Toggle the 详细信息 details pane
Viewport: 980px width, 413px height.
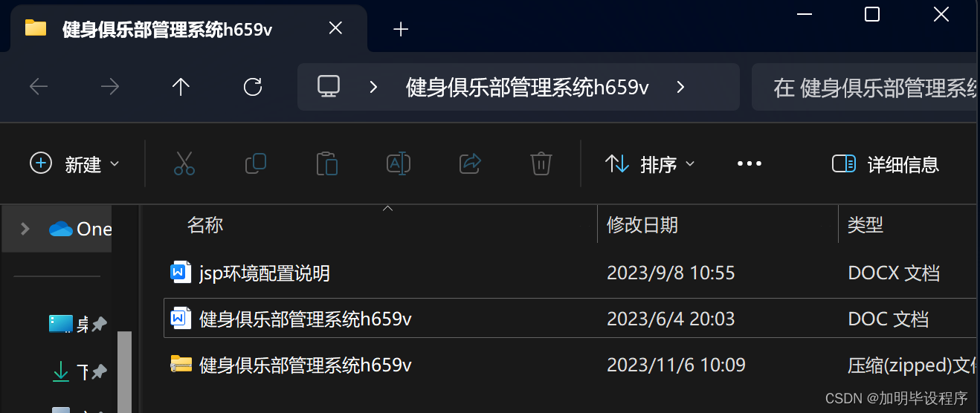click(x=886, y=164)
